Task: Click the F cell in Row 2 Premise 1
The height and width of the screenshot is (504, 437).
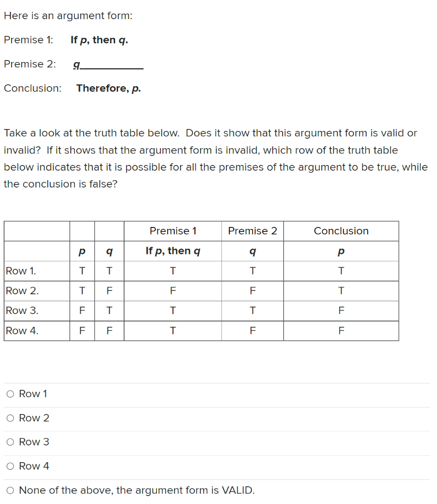Action: (x=173, y=290)
